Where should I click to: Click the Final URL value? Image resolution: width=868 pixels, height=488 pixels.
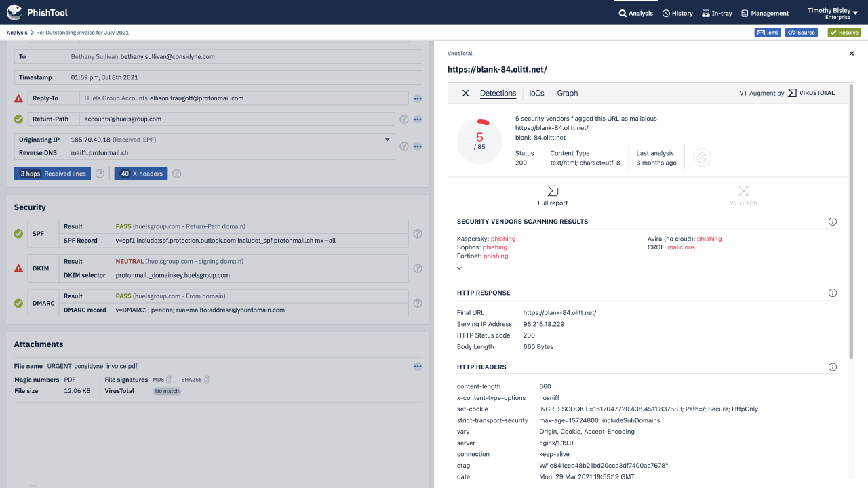coord(559,312)
